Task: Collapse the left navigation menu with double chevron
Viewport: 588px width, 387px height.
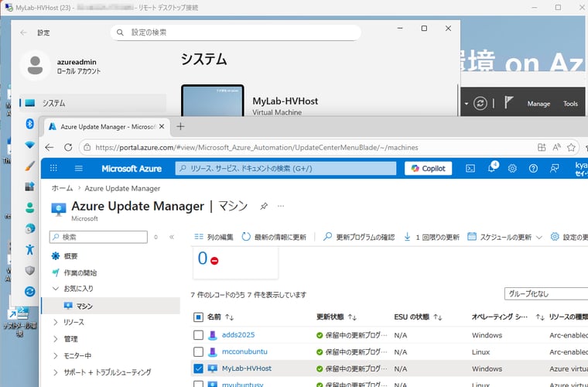Action: coord(172,237)
